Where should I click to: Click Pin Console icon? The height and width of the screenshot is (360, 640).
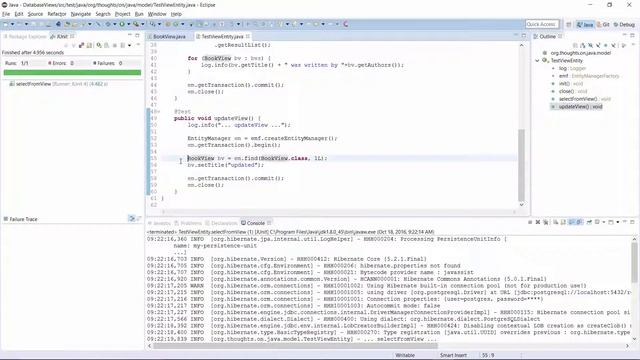point(589,222)
